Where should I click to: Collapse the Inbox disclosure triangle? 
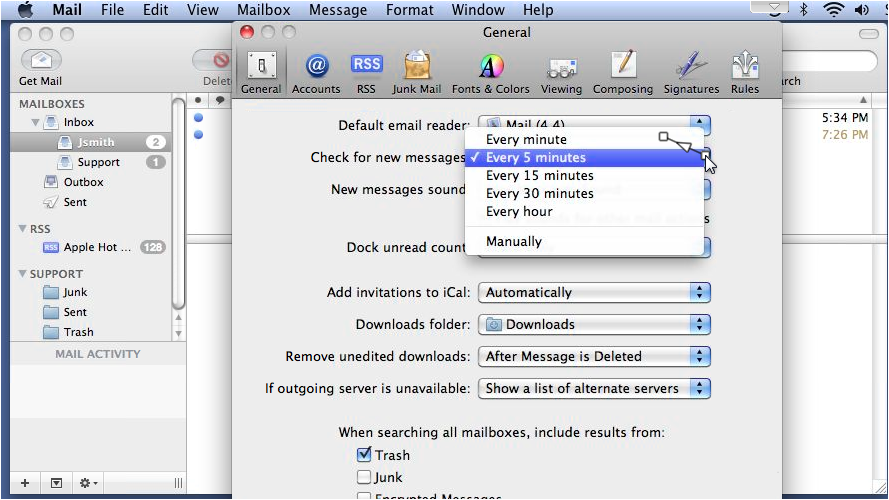point(35,122)
